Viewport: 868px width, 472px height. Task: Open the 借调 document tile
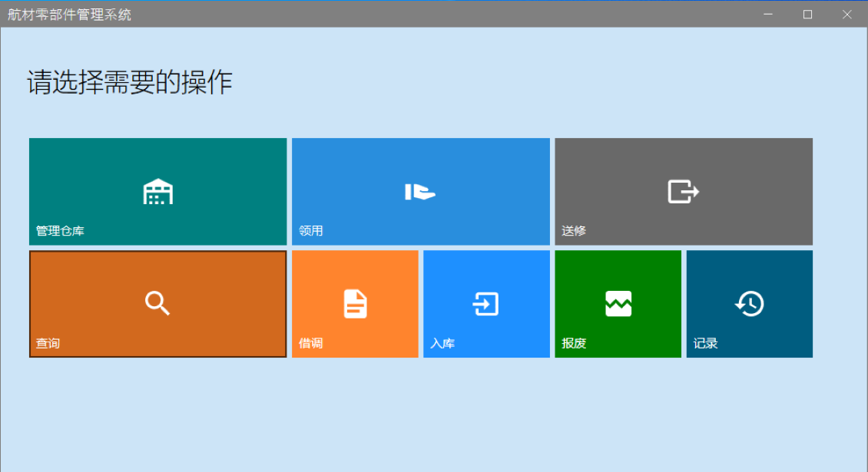(x=355, y=304)
